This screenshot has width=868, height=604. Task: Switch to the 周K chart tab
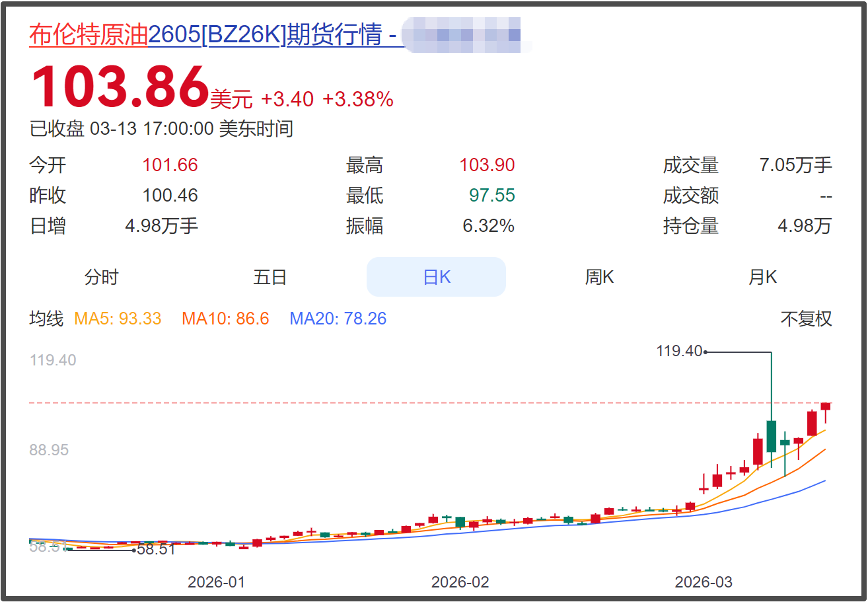[x=599, y=277]
